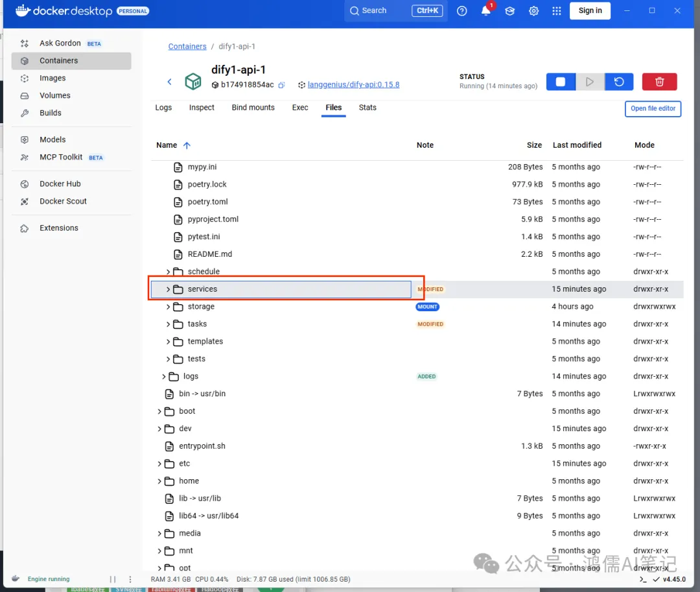The height and width of the screenshot is (592, 700).
Task: Select the Files tab
Action: 334,108
